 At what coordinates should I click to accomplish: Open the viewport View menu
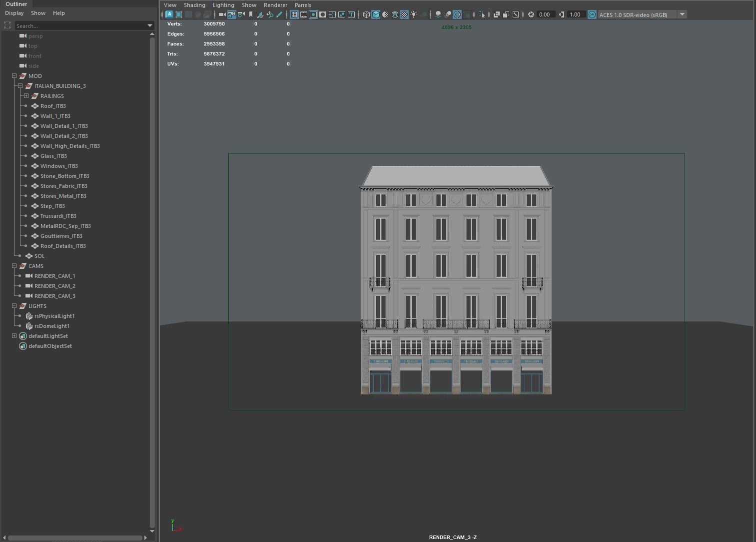[170, 5]
